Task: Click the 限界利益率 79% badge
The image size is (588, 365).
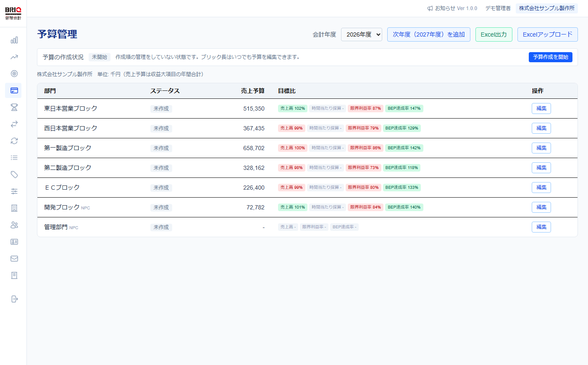Action: pos(363,128)
